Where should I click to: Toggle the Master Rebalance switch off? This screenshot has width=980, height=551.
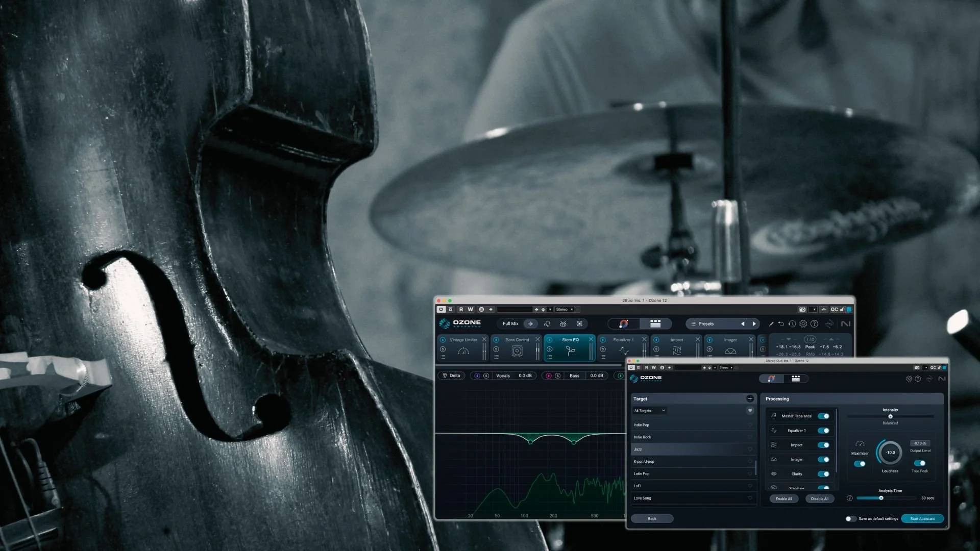(x=823, y=416)
